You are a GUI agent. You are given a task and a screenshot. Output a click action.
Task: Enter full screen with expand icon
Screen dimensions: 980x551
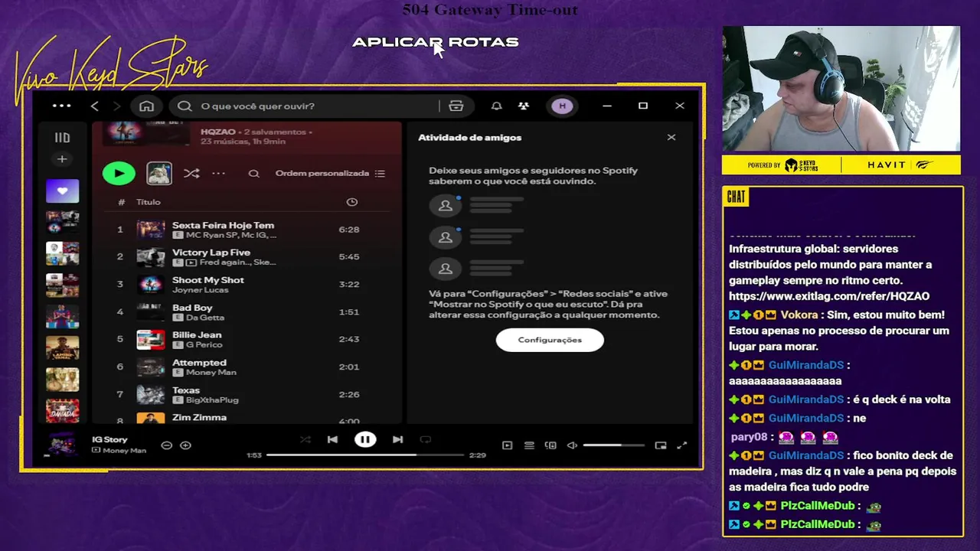(682, 445)
